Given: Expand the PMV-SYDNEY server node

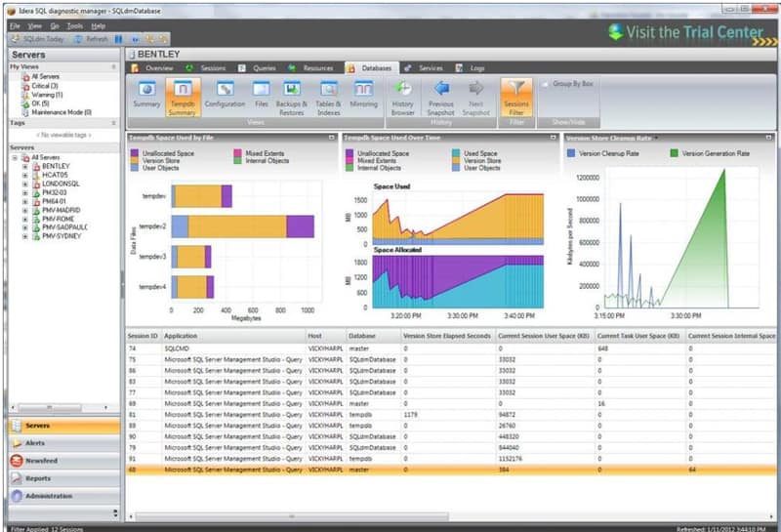Looking at the screenshot, I should (25, 236).
